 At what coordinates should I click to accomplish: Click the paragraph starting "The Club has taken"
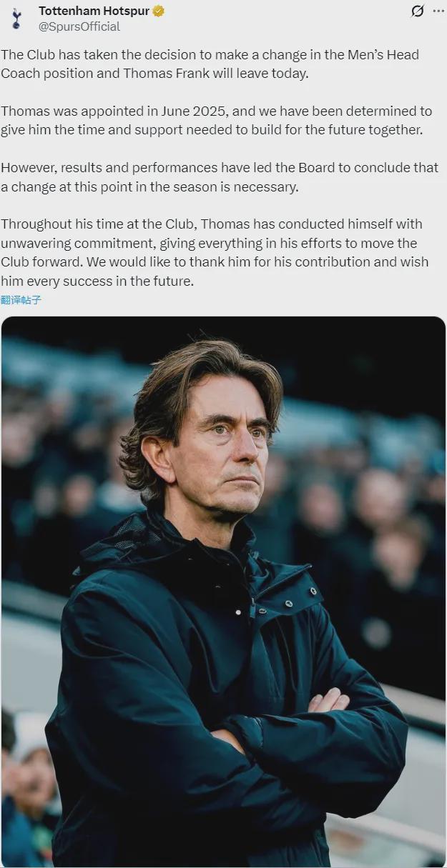point(210,64)
